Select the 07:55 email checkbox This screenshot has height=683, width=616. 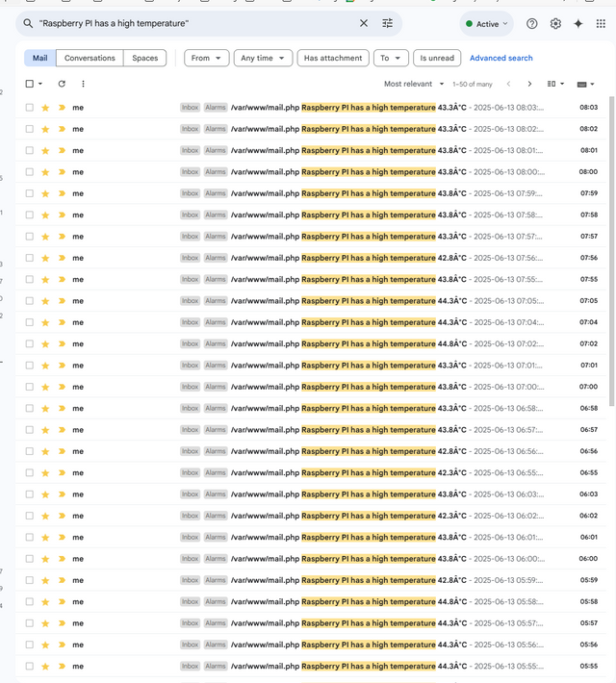[29, 279]
